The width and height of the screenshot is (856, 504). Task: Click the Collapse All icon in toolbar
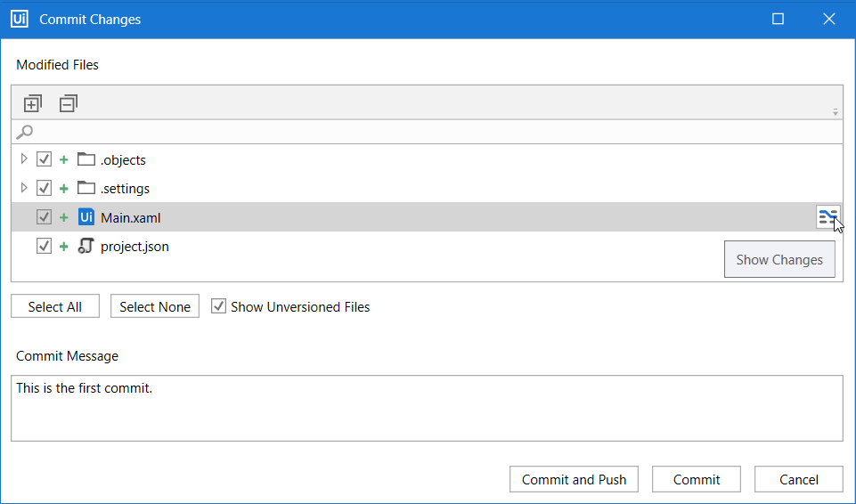[69, 103]
